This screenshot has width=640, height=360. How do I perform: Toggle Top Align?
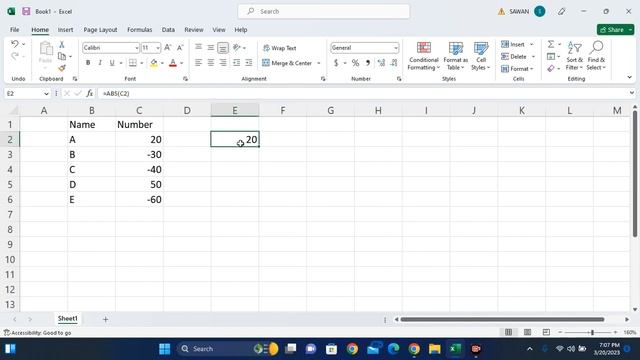[x=198, y=48]
